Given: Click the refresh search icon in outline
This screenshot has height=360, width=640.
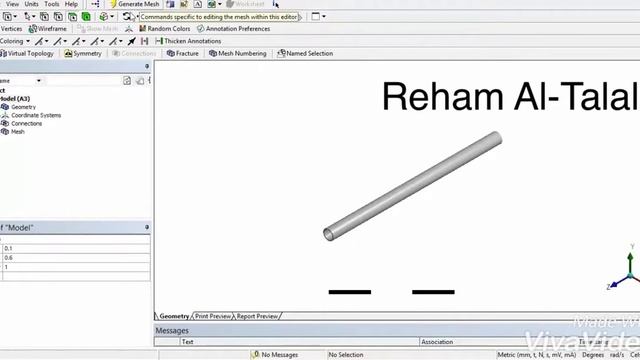Looking at the screenshot, I should (x=127, y=81).
